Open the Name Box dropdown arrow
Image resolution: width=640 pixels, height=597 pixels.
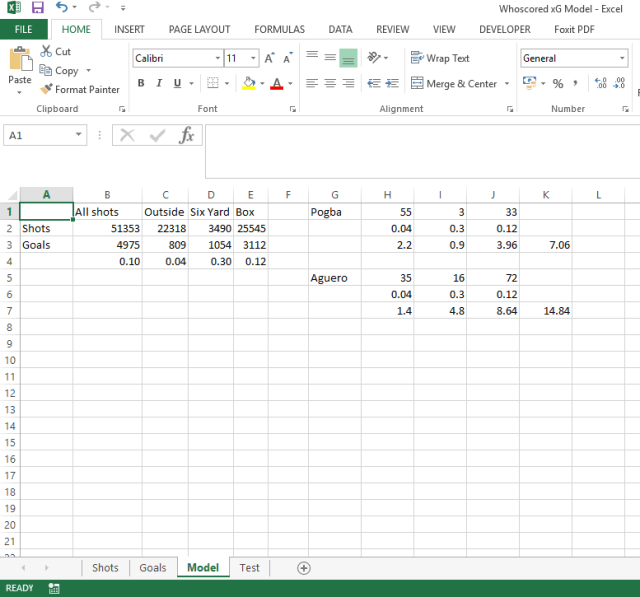pyautogui.click(x=79, y=136)
